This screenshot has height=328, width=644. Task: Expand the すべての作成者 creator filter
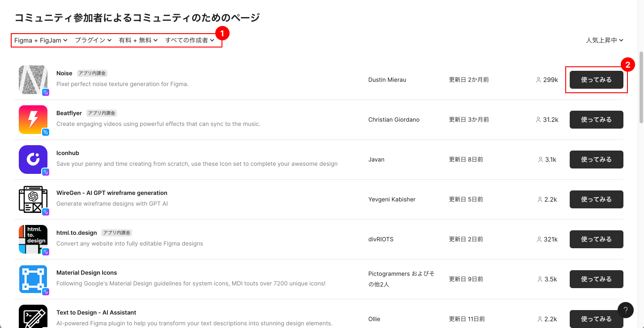click(x=190, y=40)
